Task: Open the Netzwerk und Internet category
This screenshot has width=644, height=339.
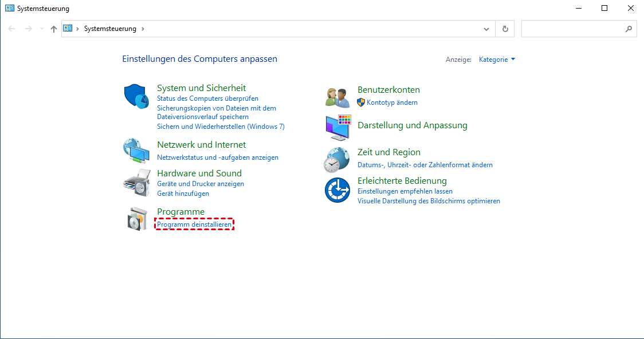Action: (201, 144)
